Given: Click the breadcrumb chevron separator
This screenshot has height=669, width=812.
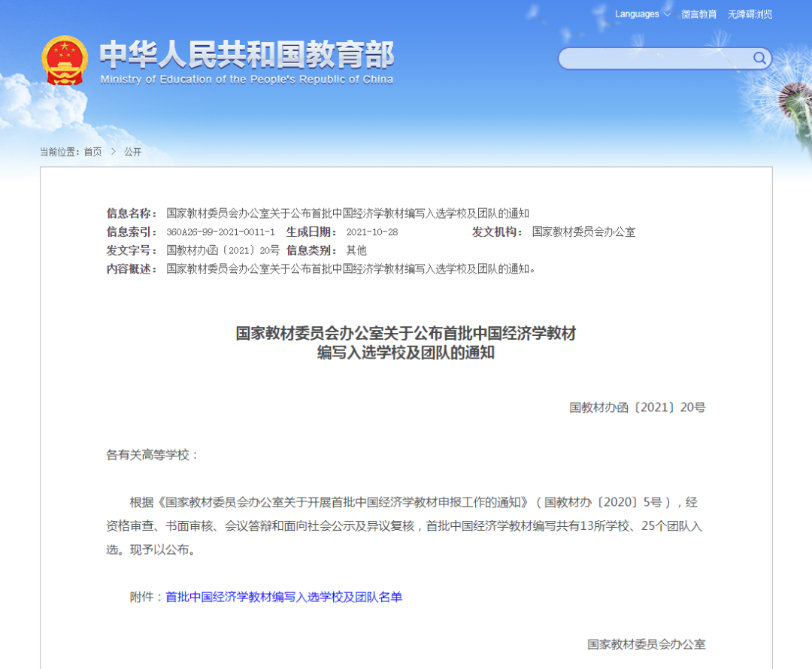Looking at the screenshot, I should (x=113, y=152).
